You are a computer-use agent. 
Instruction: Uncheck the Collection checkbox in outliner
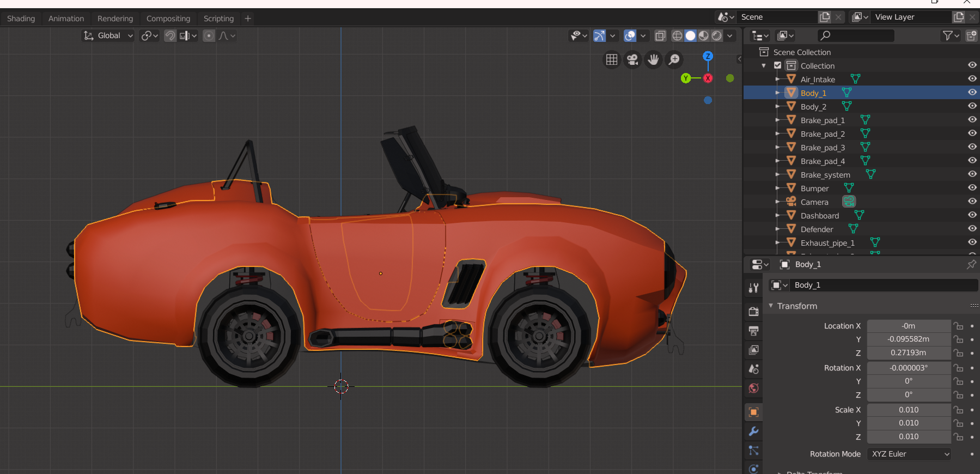(778, 65)
